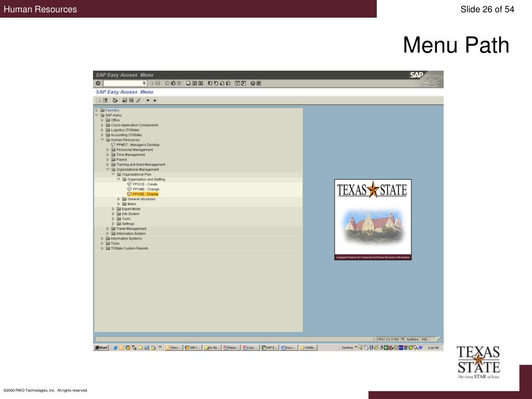Click Move Favorites Up arrow

155,100
